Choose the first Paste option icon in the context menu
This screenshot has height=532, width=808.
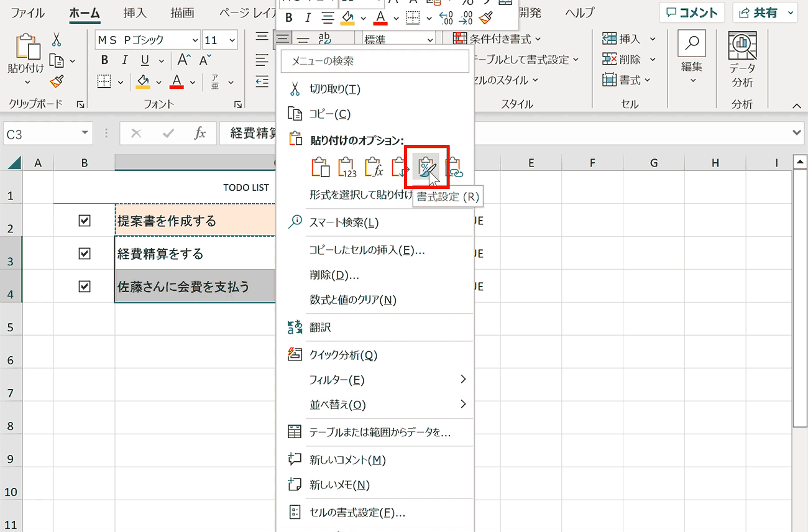pyautogui.click(x=320, y=167)
